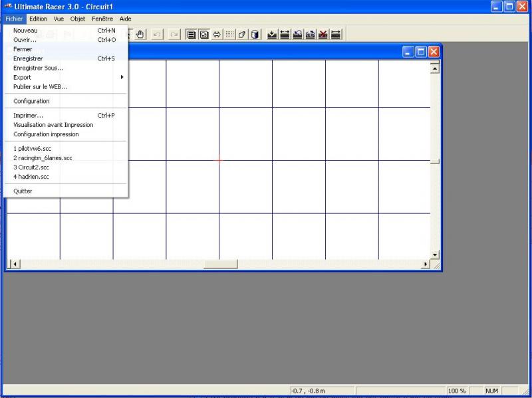This screenshot has width=532, height=398.
Task: Click the undo arrow icon
Action: click(158, 35)
